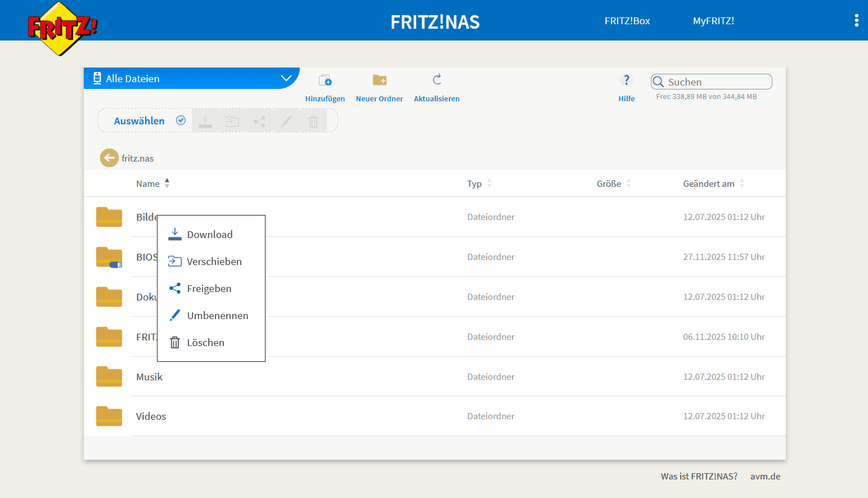
Task: Go to the FRITZ!Box link
Action: point(627,21)
